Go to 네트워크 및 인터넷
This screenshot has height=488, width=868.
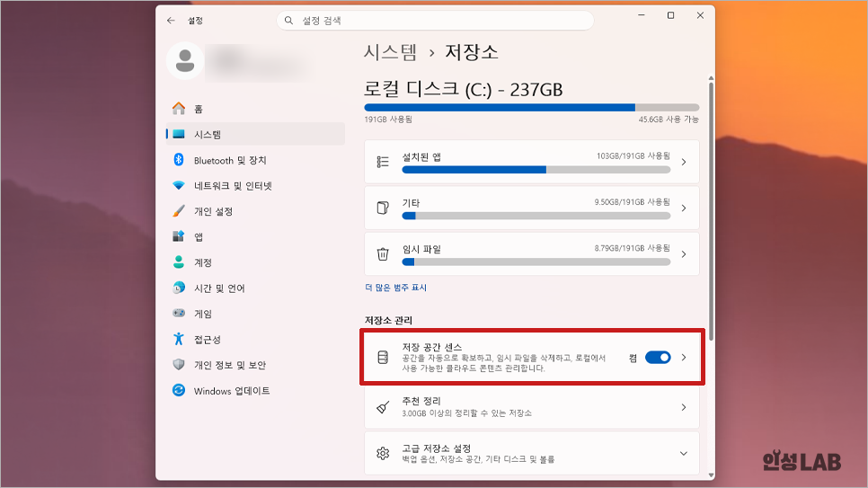click(256, 185)
